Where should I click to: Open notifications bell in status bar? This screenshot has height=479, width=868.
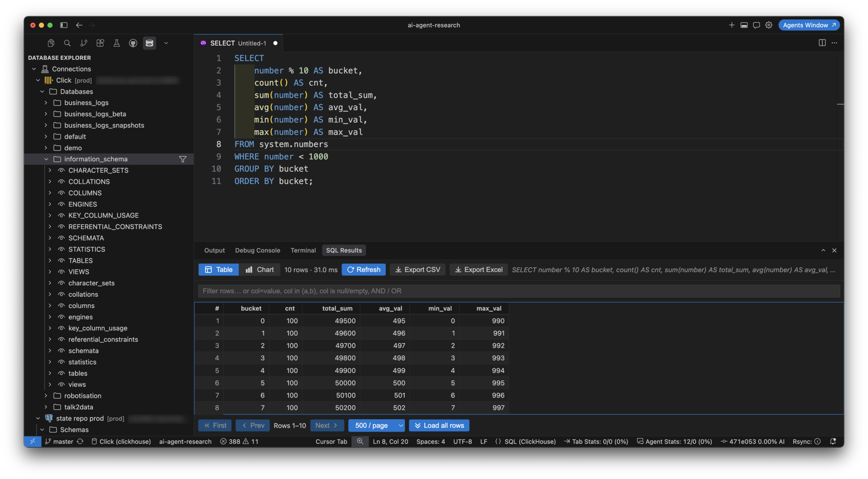[x=833, y=441]
